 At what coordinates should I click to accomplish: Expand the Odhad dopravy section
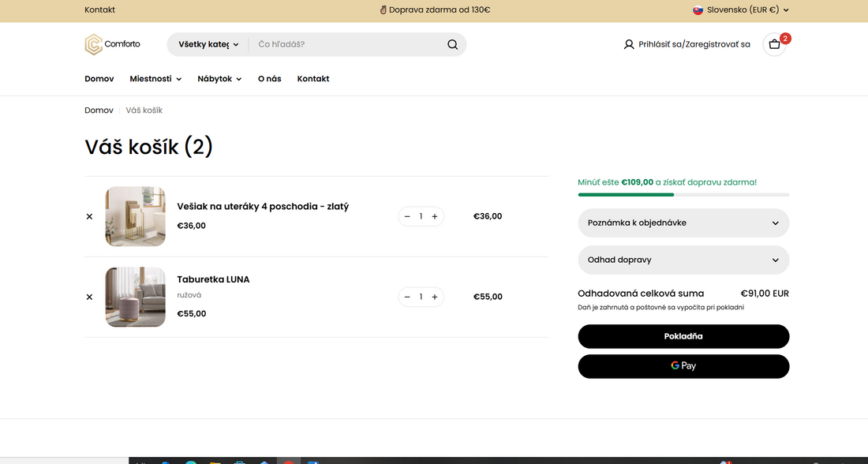coord(683,260)
